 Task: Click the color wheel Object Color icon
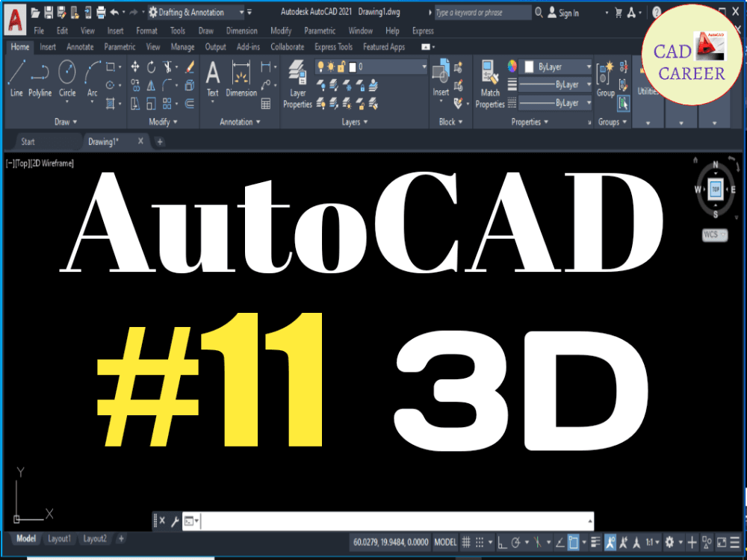[x=512, y=66]
